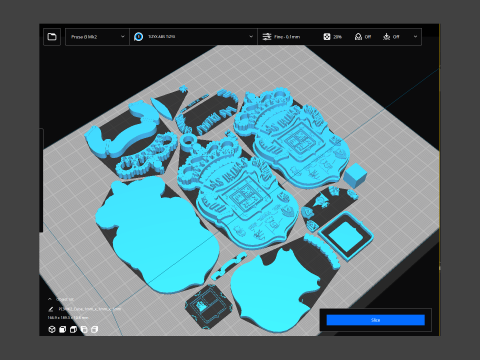Click the print profile sliders icon
This screenshot has width=480, height=360.
pos(267,37)
